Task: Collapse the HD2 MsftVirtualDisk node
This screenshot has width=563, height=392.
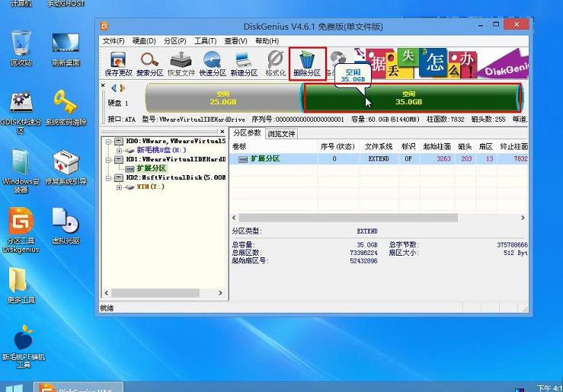Action: 108,177
